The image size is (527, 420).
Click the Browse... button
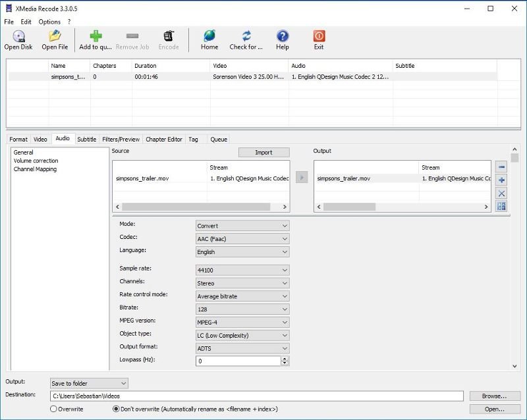[x=494, y=396]
